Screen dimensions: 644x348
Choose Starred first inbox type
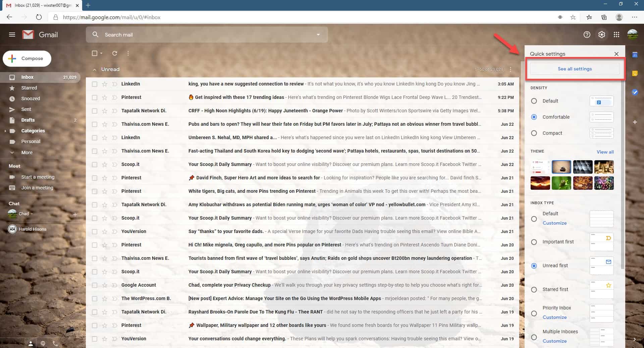[x=534, y=289]
